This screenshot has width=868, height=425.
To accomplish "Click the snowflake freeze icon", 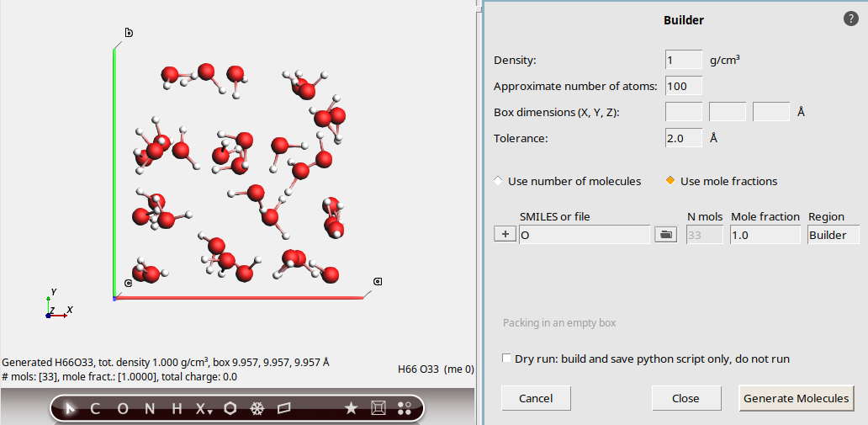I will coord(257,409).
